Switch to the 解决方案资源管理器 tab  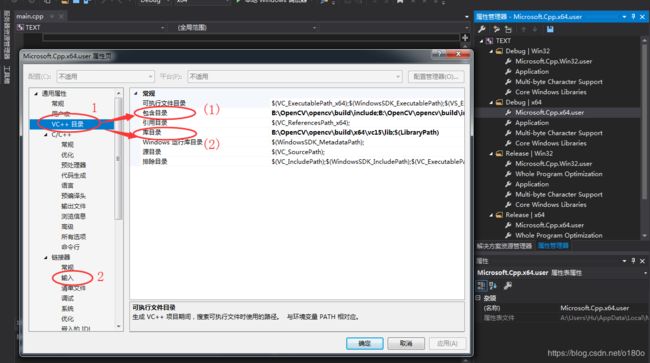[x=504, y=246]
